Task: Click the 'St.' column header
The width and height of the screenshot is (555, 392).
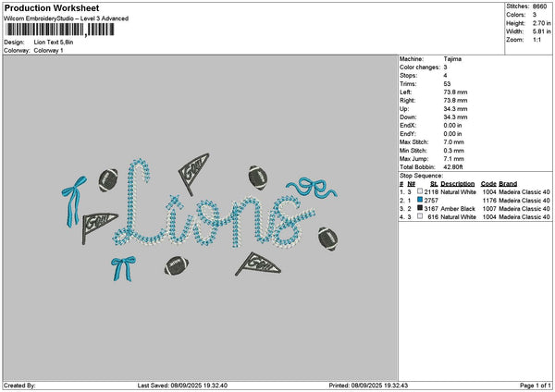Action: (434, 184)
